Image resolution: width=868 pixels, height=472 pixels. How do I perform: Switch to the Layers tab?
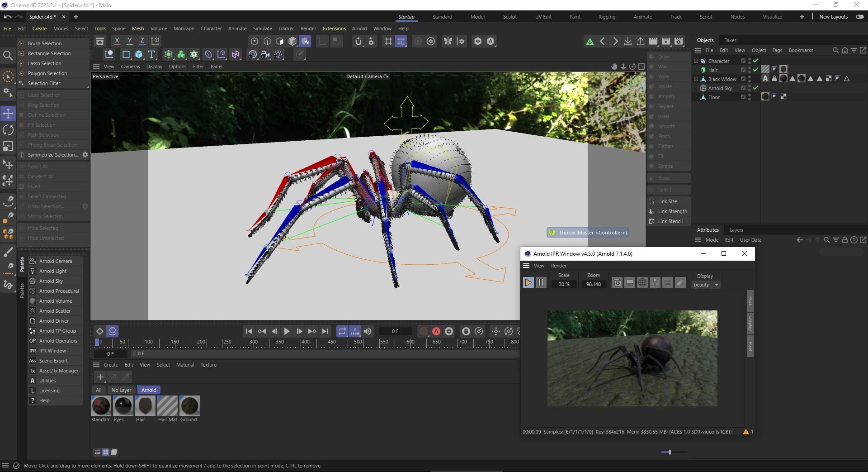736,230
